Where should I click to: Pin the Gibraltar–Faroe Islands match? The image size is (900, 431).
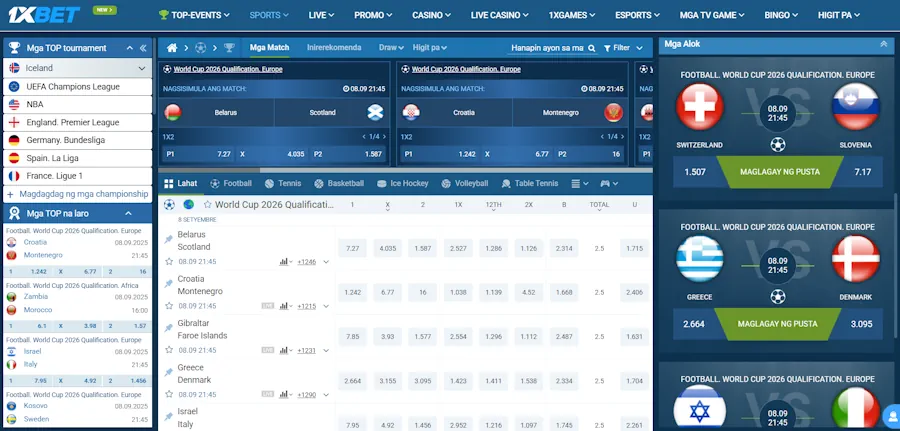point(169,328)
